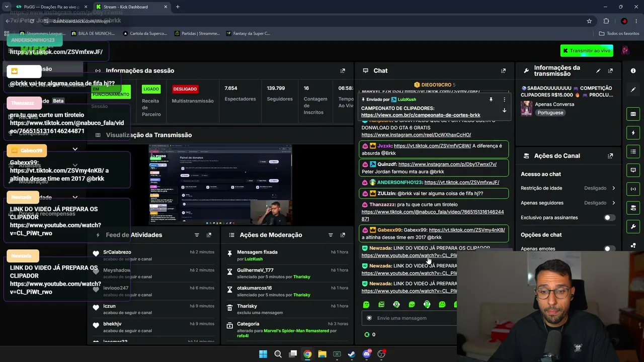Pop out the Ações de Moderação panel
The image size is (644, 362).
pyautogui.click(x=343, y=235)
